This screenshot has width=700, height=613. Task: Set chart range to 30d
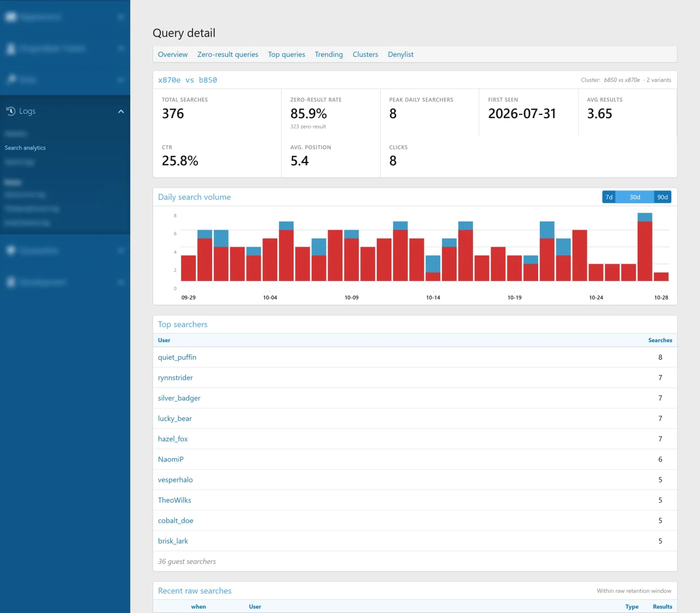click(635, 197)
